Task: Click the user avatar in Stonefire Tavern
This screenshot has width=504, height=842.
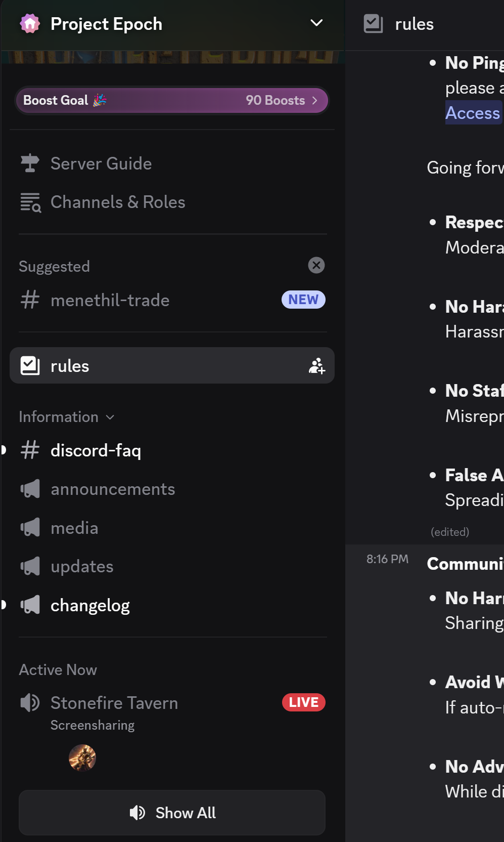Action: click(82, 757)
